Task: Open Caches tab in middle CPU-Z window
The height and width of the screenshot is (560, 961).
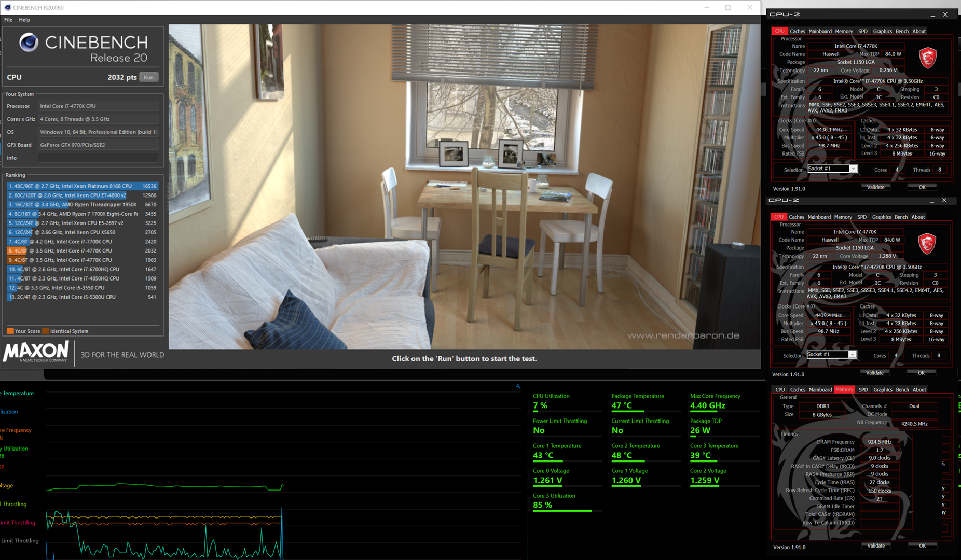Action: [797, 217]
